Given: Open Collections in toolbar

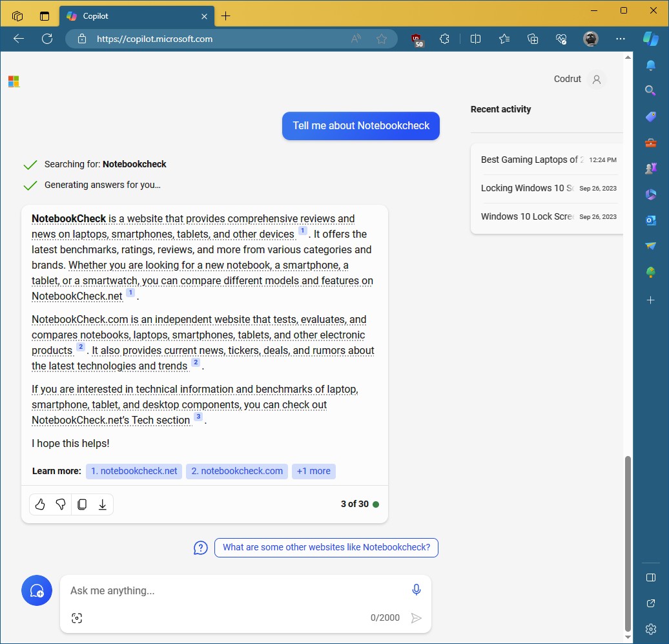Looking at the screenshot, I should coord(533,39).
